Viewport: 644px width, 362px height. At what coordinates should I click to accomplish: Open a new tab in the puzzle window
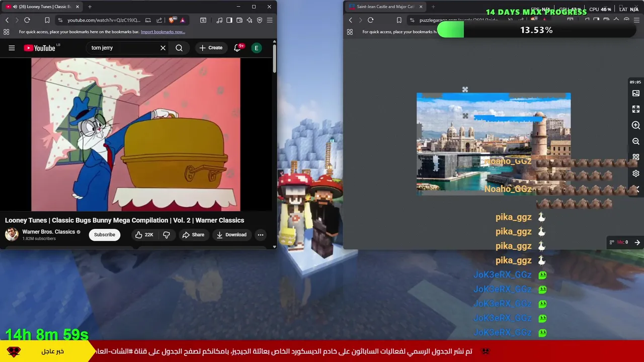433,7
